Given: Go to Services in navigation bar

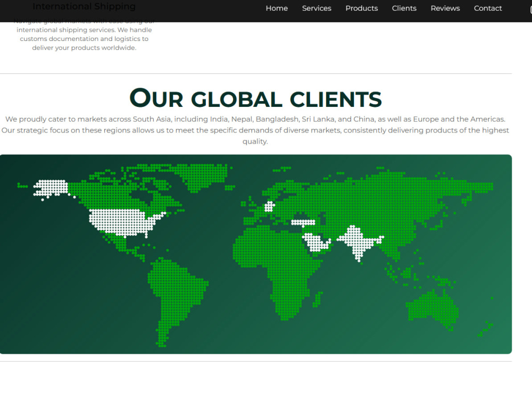Looking at the screenshot, I should pyautogui.click(x=317, y=8).
